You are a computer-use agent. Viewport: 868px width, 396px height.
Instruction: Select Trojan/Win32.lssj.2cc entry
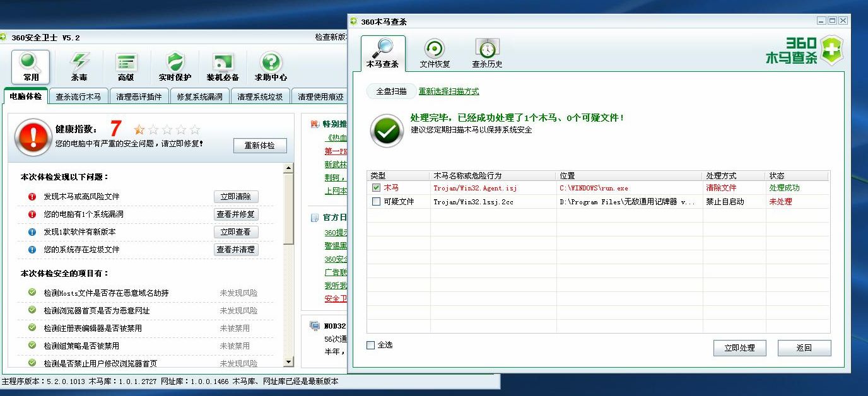click(x=473, y=202)
